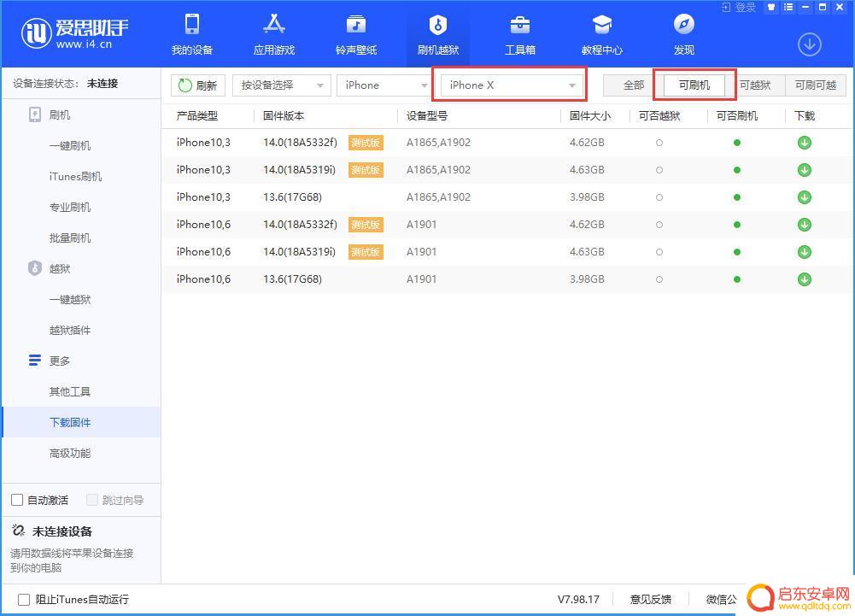Screen dimensions: 855x616
Task: Click the first A1865,A1902 model cell
Action: coord(438,143)
